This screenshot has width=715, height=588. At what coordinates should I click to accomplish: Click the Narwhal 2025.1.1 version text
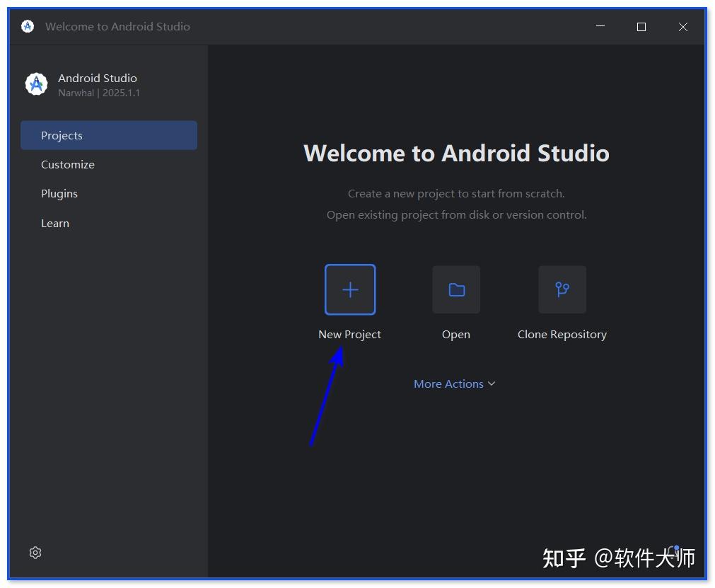click(98, 93)
